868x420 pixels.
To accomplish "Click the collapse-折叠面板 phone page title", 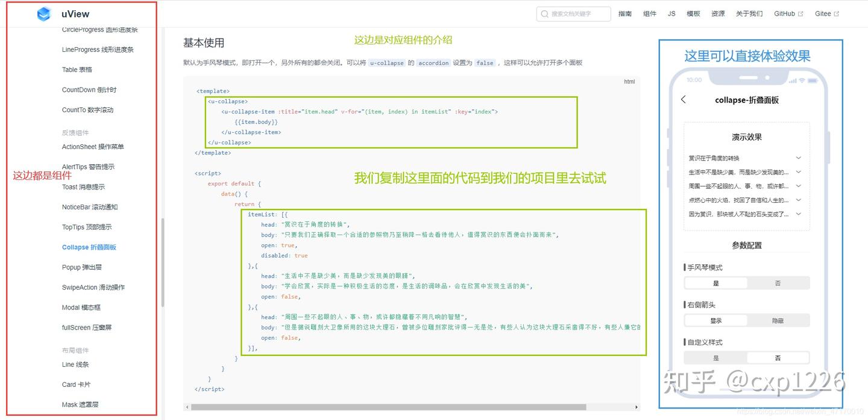I will point(747,100).
